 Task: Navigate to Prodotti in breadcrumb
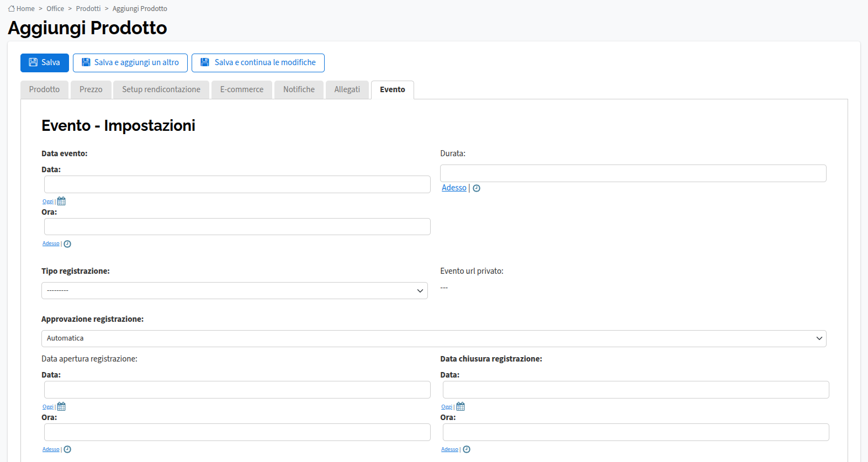coord(88,9)
